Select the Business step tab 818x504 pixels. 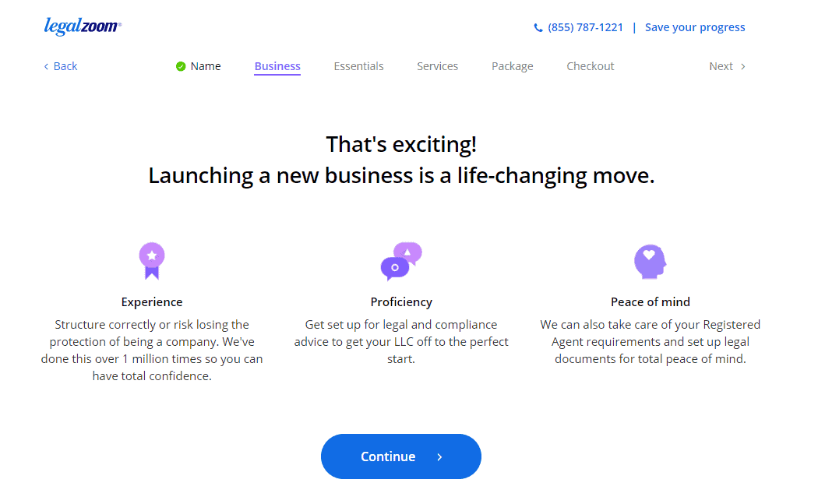point(277,66)
